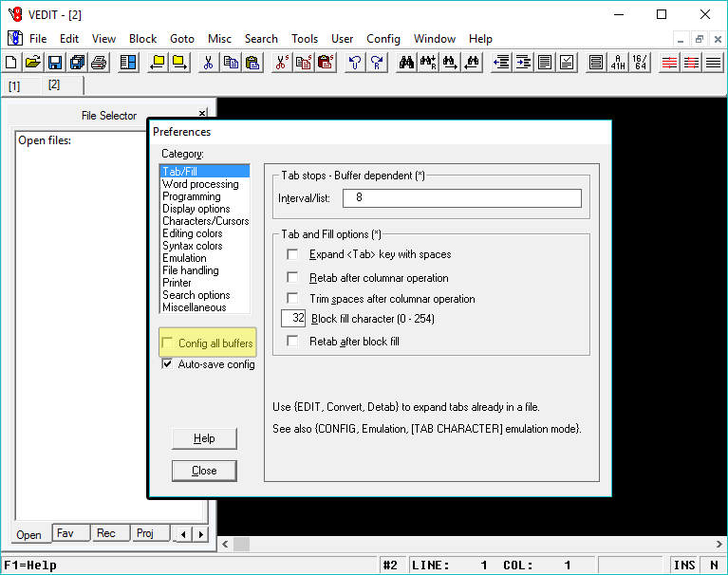Click the Undo arrow icon
Image resolution: width=728 pixels, height=575 pixels.
click(355, 63)
